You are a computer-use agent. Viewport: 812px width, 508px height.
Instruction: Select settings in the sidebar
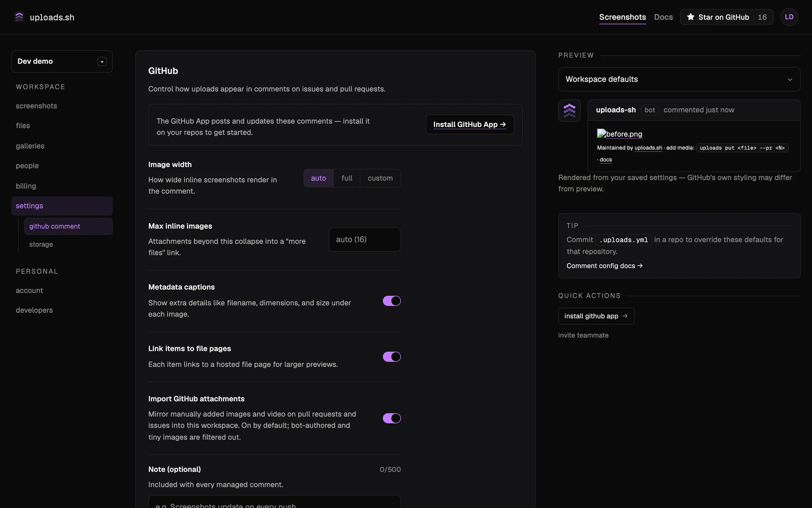point(62,206)
